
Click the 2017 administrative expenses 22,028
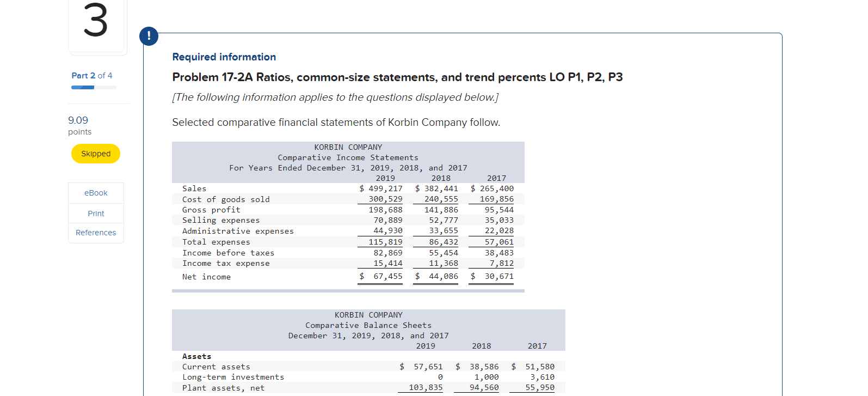click(499, 231)
